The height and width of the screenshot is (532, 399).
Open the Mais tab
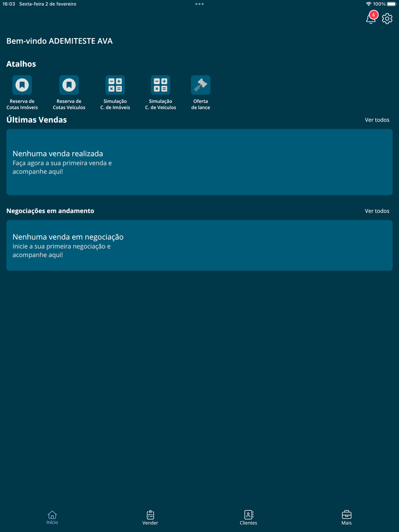click(x=346, y=518)
